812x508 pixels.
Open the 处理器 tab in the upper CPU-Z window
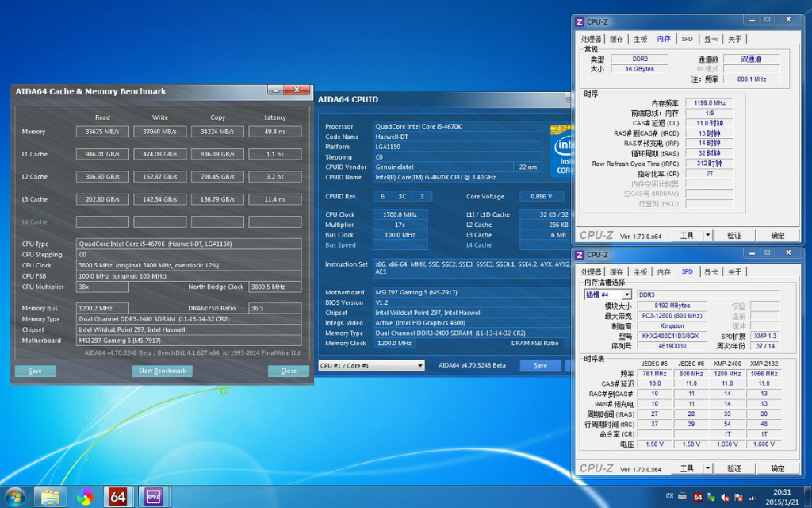(591, 39)
